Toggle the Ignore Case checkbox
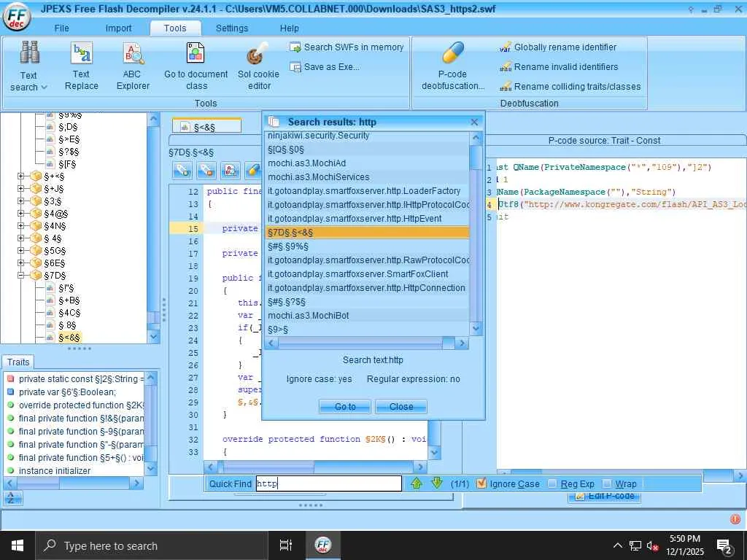Screen dimensions: 747x560 point(481,483)
